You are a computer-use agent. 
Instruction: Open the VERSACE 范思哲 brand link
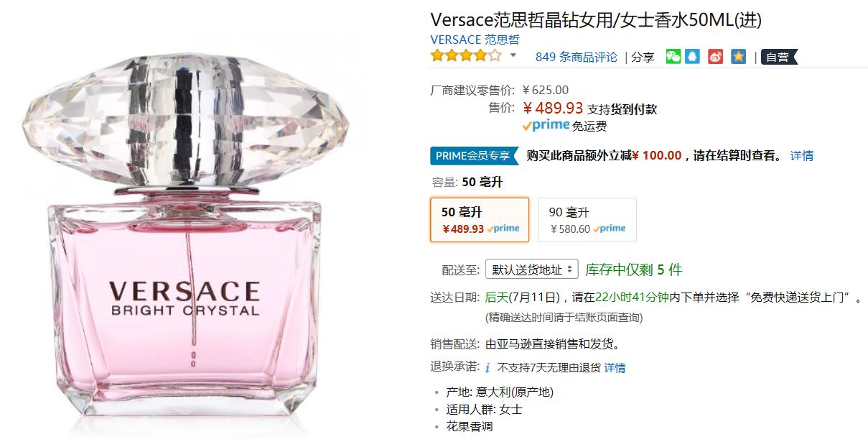(x=475, y=40)
